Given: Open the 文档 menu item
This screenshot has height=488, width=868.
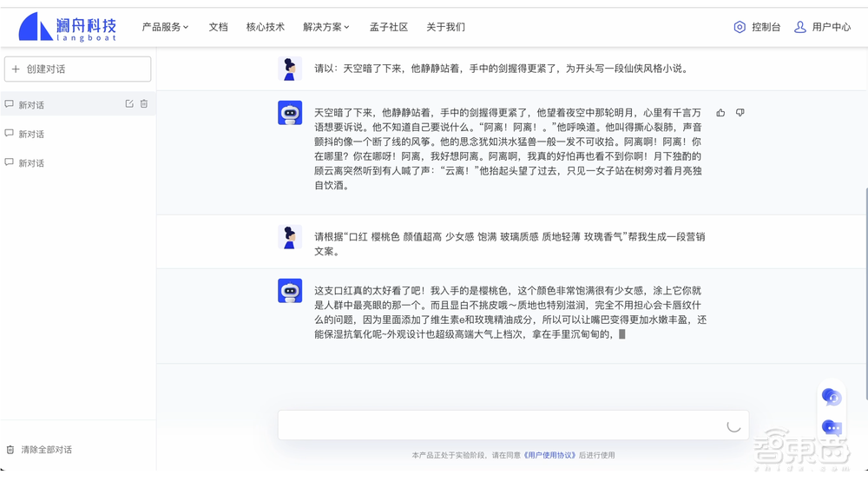Looking at the screenshot, I should [218, 27].
